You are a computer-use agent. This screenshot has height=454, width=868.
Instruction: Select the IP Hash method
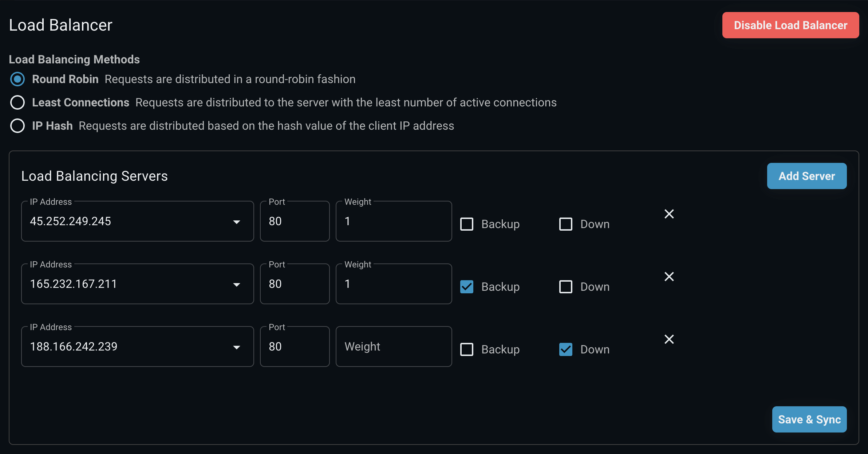[x=17, y=126]
